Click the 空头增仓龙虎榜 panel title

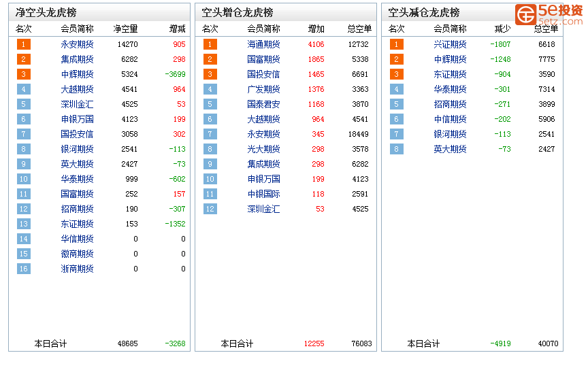238,13
